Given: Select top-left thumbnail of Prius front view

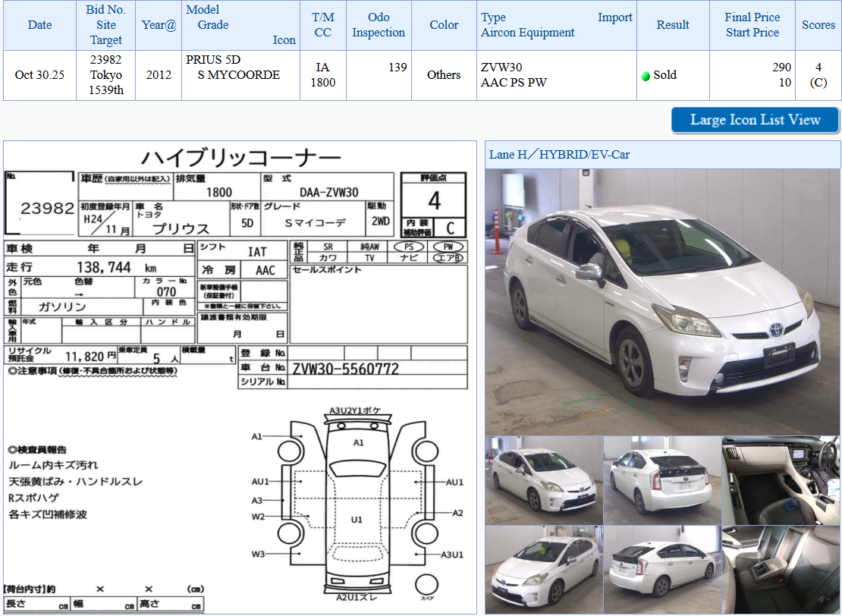Looking at the screenshot, I should (544, 480).
